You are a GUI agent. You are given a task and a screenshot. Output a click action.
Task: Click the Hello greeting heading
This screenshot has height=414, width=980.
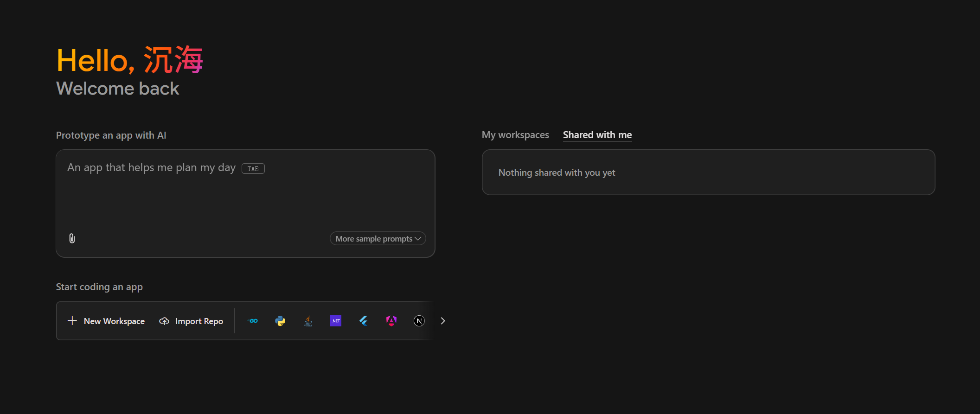click(x=129, y=60)
